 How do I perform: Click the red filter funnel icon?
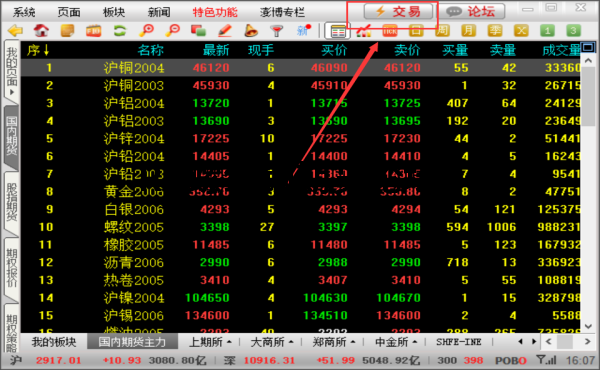click(x=276, y=30)
